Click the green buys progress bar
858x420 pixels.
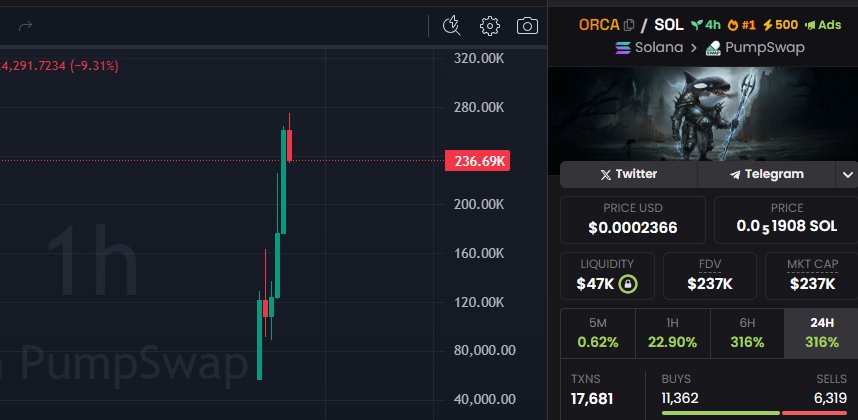coord(721,413)
